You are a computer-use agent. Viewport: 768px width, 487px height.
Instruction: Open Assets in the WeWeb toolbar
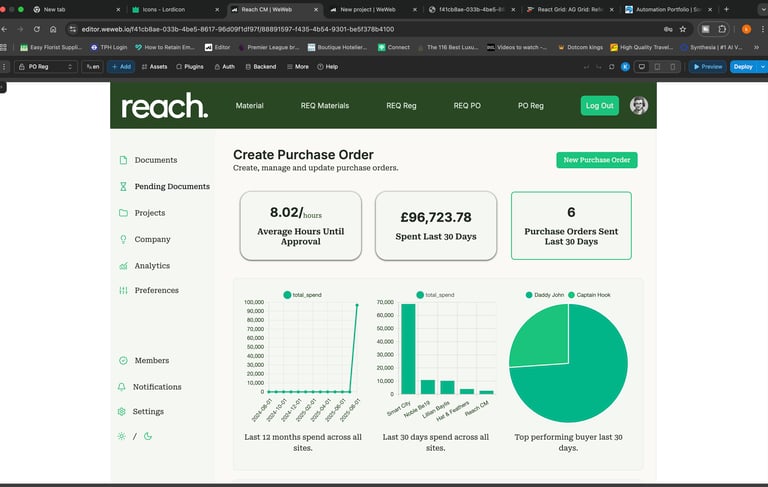tap(154, 67)
